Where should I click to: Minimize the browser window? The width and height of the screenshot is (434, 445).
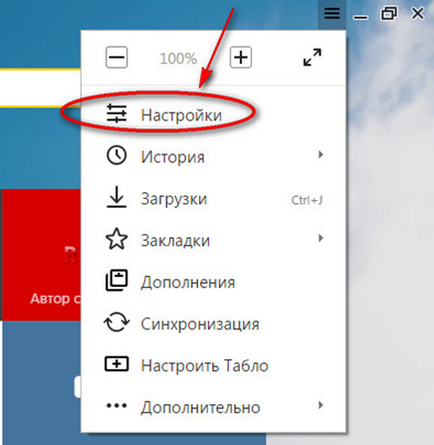(361, 17)
